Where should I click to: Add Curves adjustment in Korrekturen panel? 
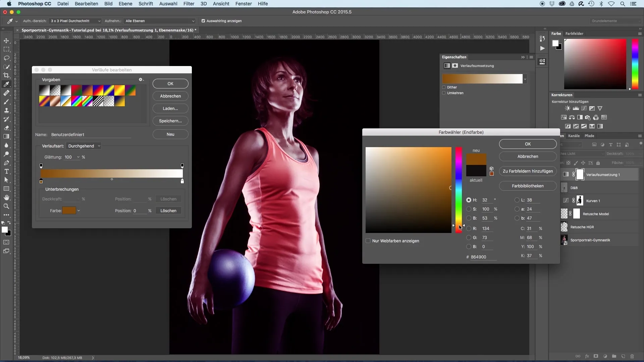click(584, 108)
